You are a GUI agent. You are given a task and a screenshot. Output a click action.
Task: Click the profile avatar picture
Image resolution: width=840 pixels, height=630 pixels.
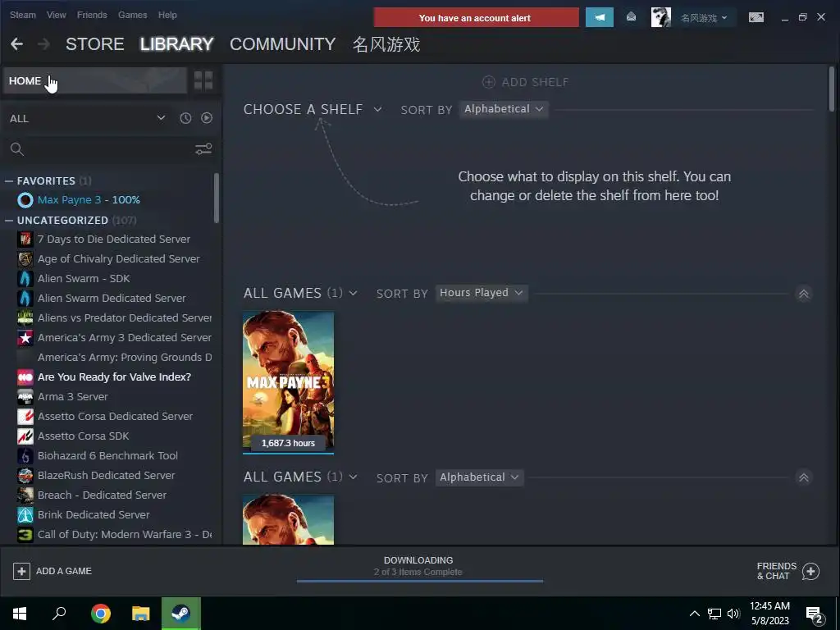[x=660, y=17]
